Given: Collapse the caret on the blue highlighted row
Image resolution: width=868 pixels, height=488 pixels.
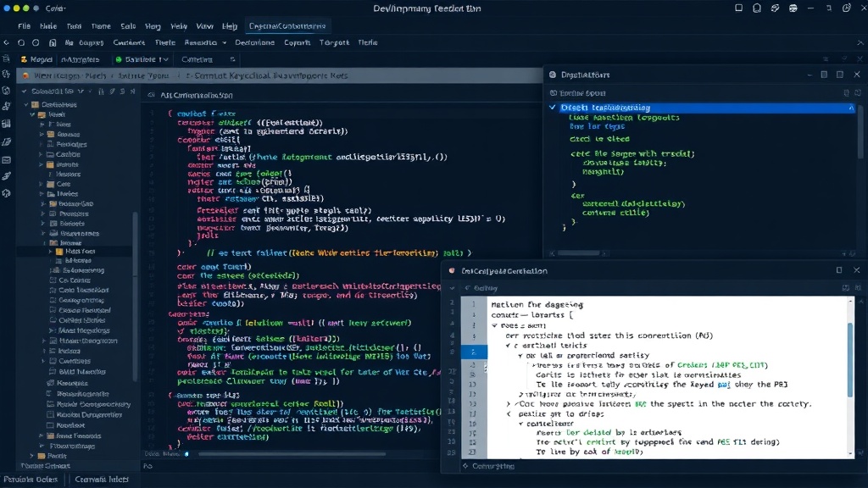Looking at the screenshot, I should [851, 108].
